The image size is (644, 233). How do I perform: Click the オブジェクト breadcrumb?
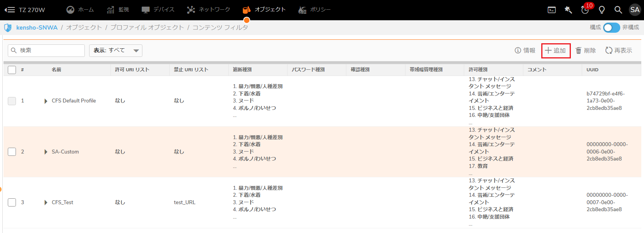(84, 28)
